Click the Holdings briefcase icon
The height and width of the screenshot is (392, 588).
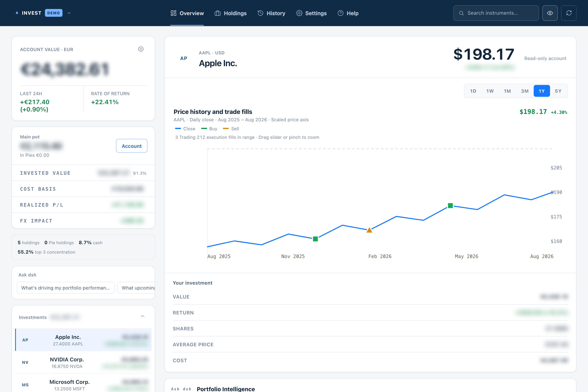coord(217,13)
